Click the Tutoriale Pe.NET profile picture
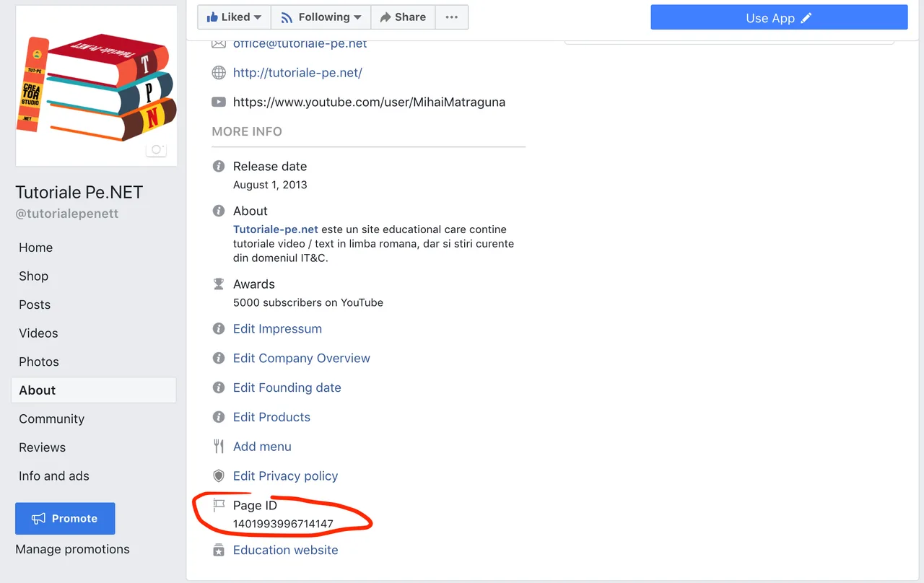This screenshot has width=924, height=583. (x=97, y=86)
